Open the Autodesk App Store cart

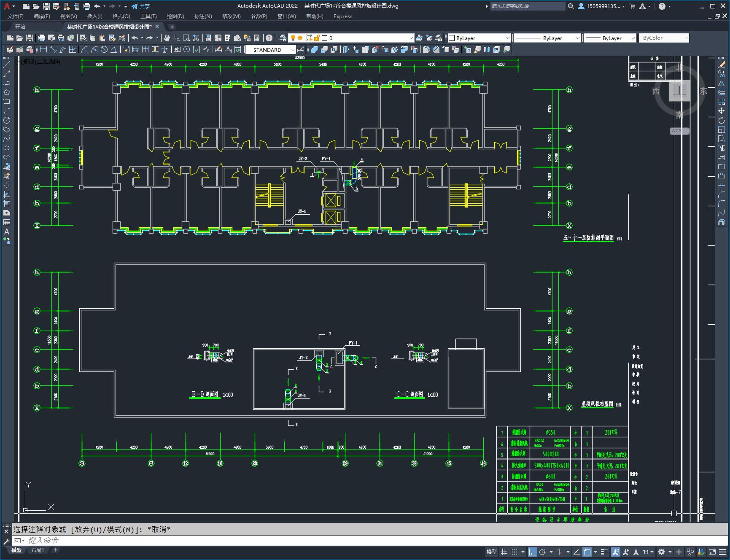633,6
